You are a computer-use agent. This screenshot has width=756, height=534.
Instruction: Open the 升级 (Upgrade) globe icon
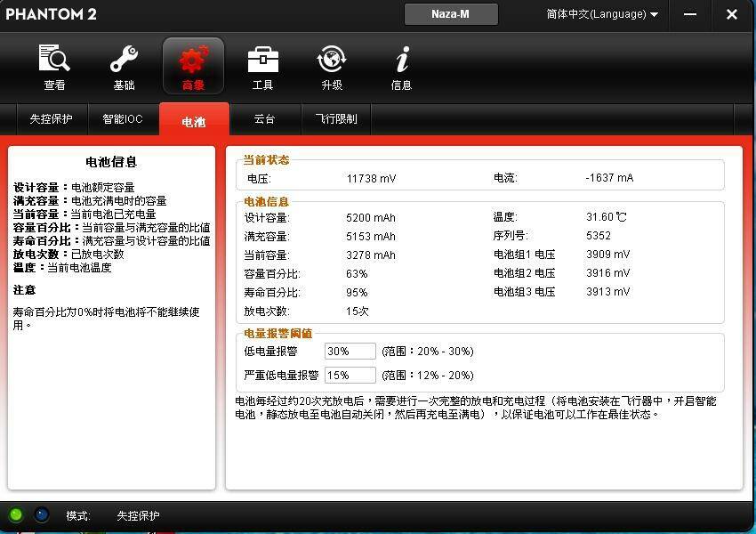[332, 67]
